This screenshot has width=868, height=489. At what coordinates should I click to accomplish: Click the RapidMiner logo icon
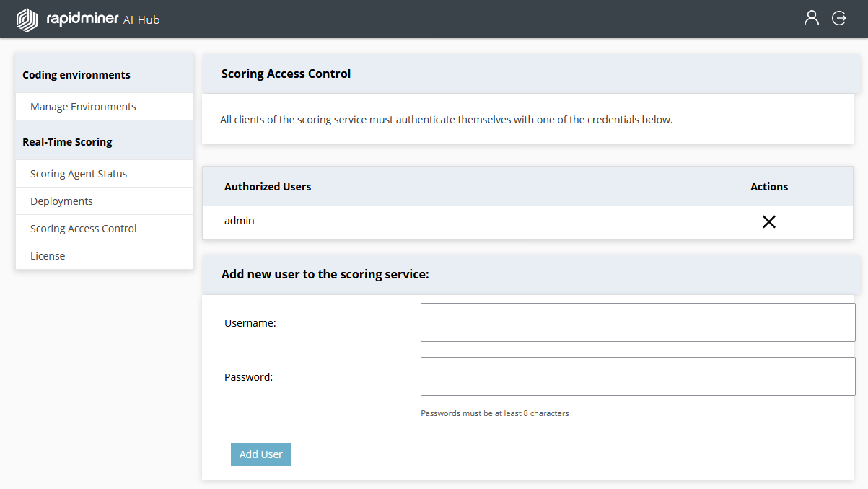(x=26, y=19)
